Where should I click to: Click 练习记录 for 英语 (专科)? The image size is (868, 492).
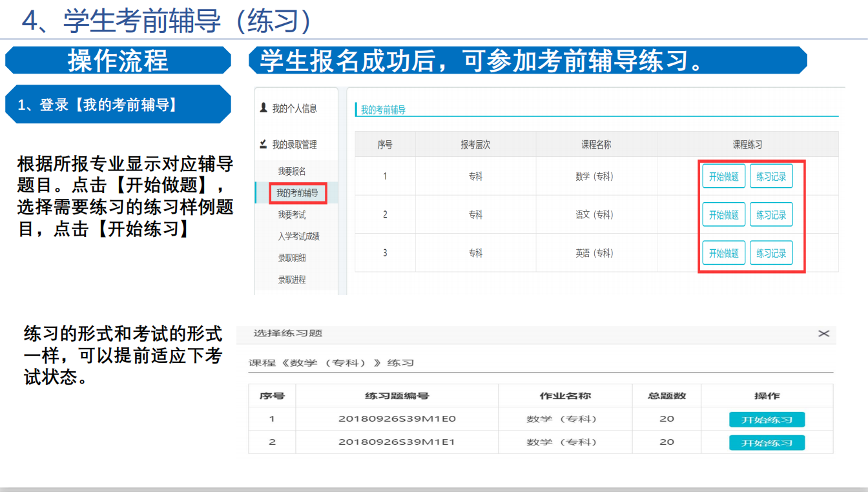pyautogui.click(x=771, y=253)
